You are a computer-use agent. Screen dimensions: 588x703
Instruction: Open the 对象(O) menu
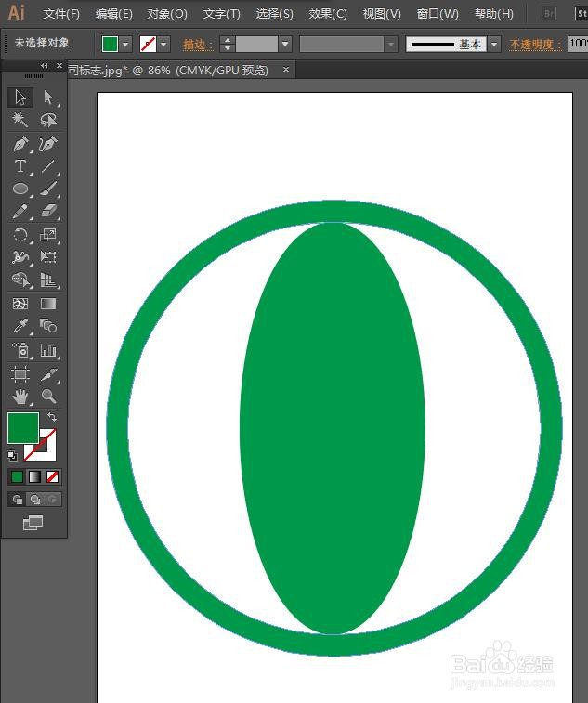coord(167,14)
